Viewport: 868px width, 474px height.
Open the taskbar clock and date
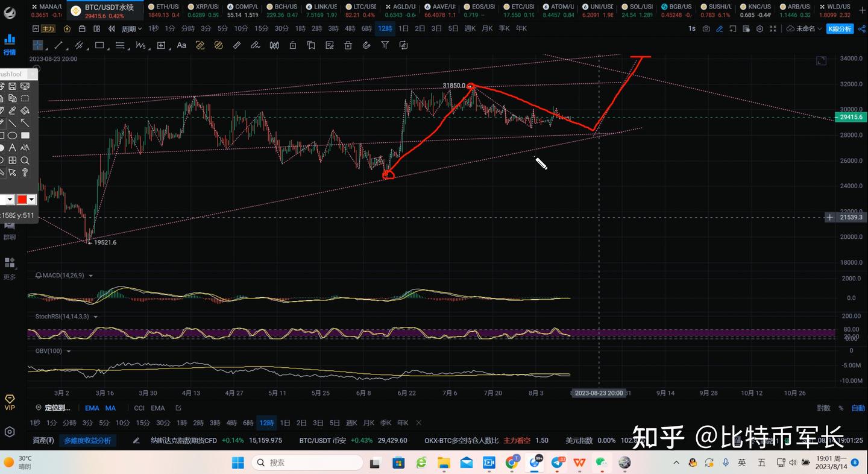coord(832,463)
